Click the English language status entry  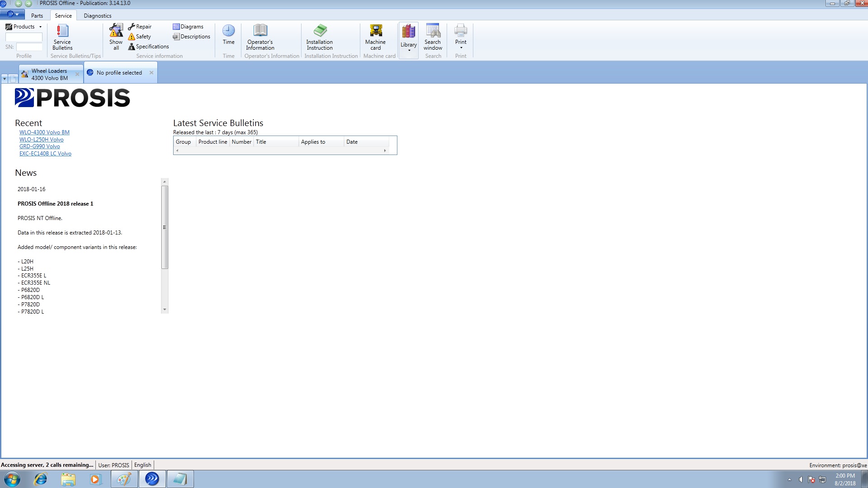pos(143,465)
